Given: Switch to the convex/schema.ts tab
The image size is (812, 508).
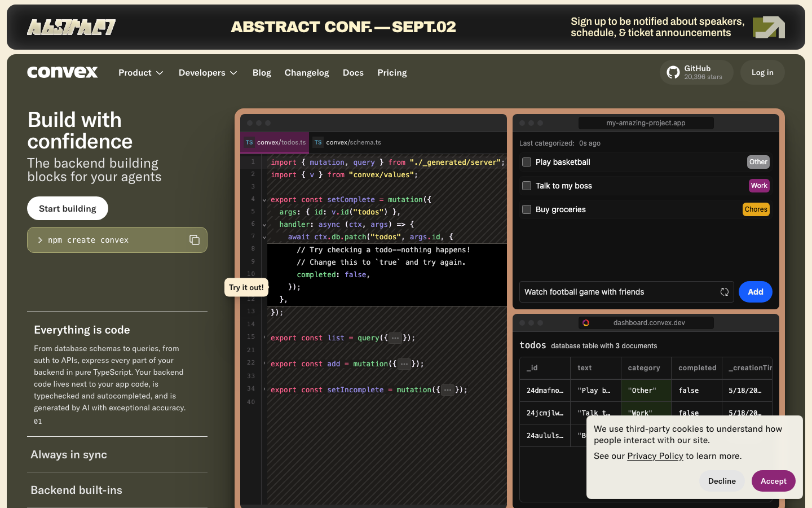Looking at the screenshot, I should click(x=347, y=142).
